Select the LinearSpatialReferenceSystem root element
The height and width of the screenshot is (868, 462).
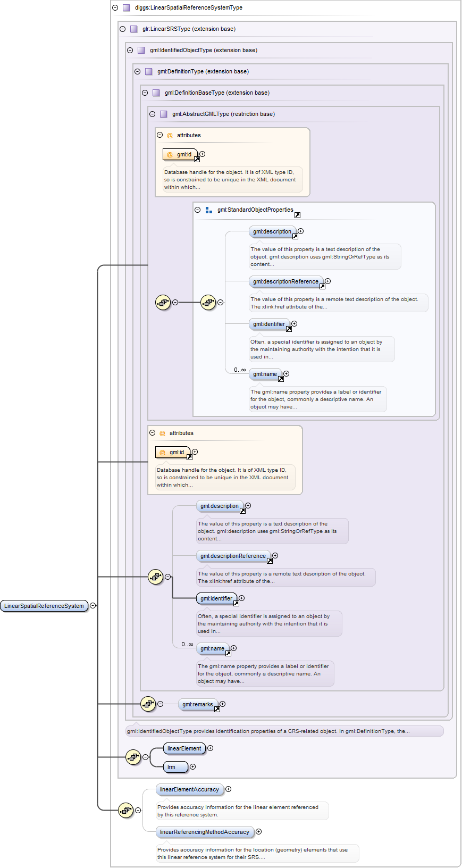pos(44,606)
